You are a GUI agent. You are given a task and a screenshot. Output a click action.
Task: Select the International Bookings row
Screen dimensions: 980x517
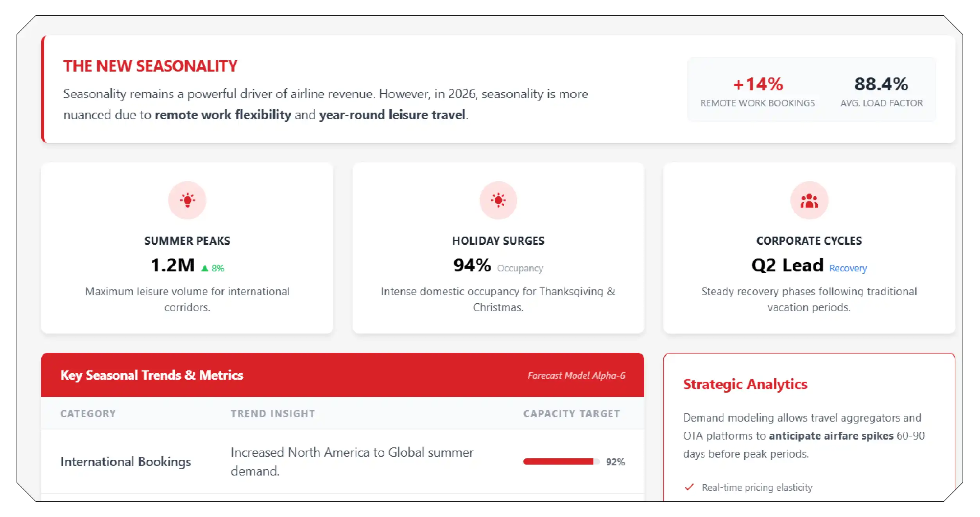pyautogui.click(x=125, y=462)
